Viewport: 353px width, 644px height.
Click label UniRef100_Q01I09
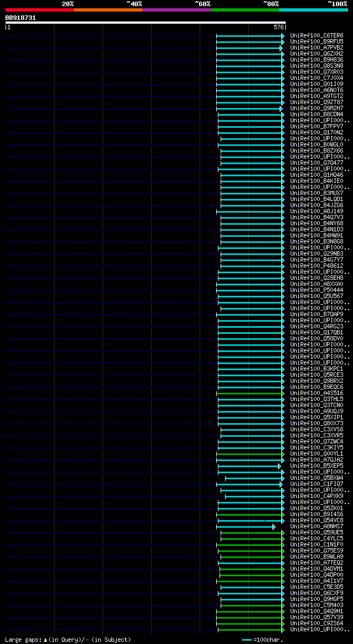pyautogui.click(x=317, y=84)
